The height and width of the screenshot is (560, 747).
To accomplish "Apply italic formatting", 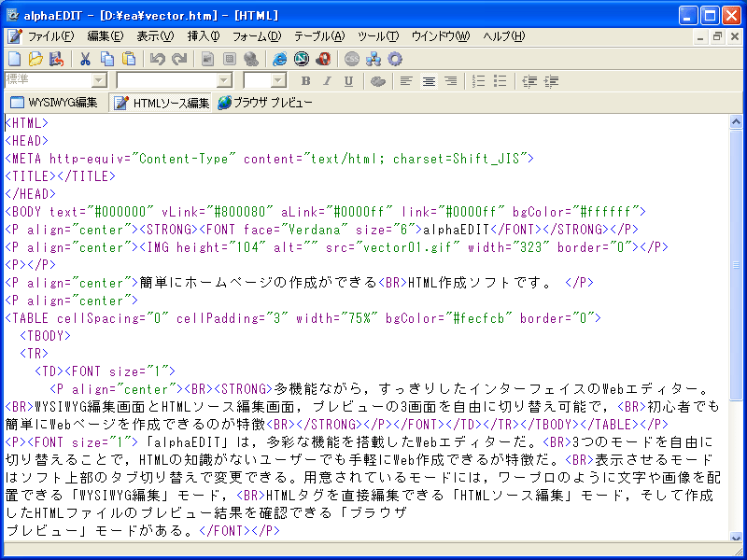I will [x=328, y=81].
